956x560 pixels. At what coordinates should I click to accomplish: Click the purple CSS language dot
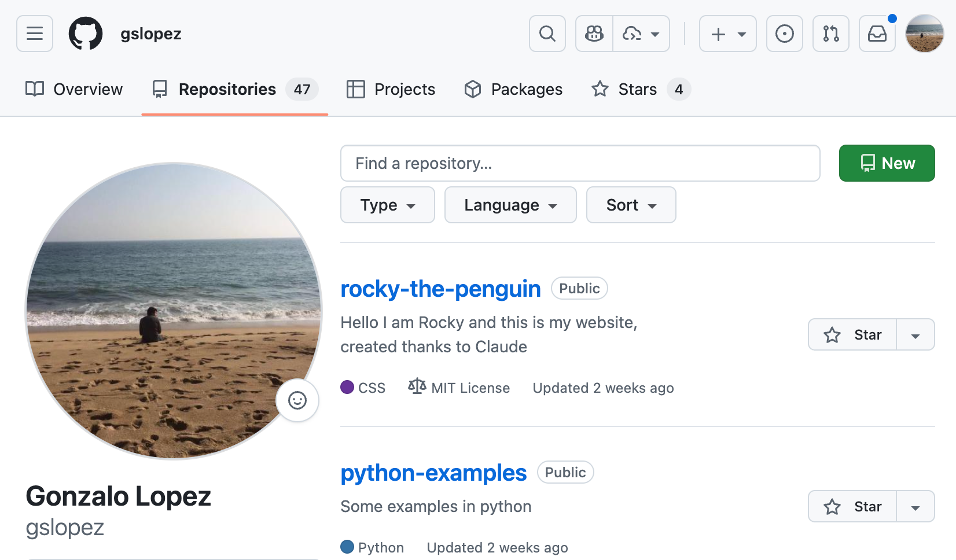coord(347,387)
